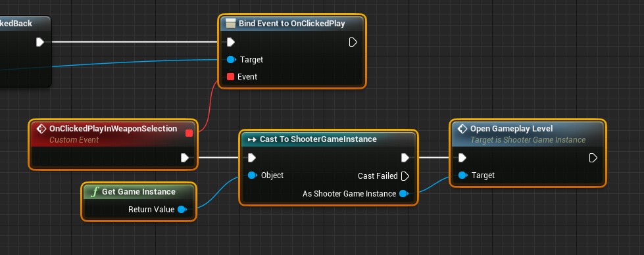Click input exec pin of Cast To ShooterGameInstance
This screenshot has width=644, height=255.
tap(252, 158)
